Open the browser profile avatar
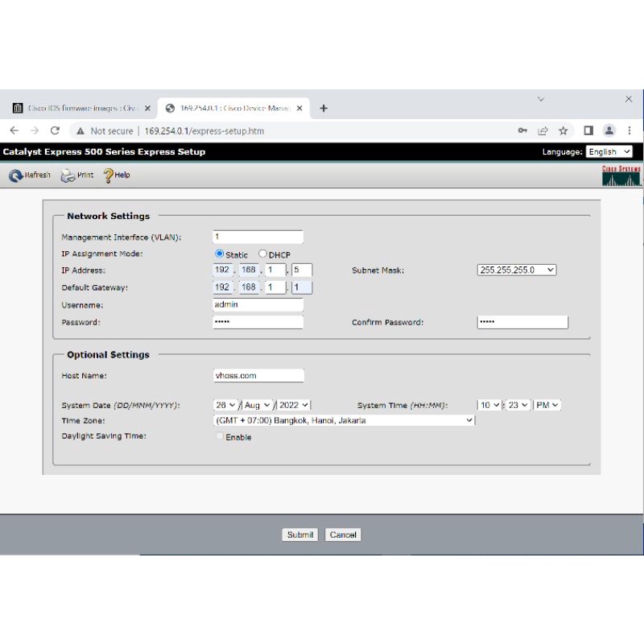The width and height of the screenshot is (644, 644). click(609, 130)
